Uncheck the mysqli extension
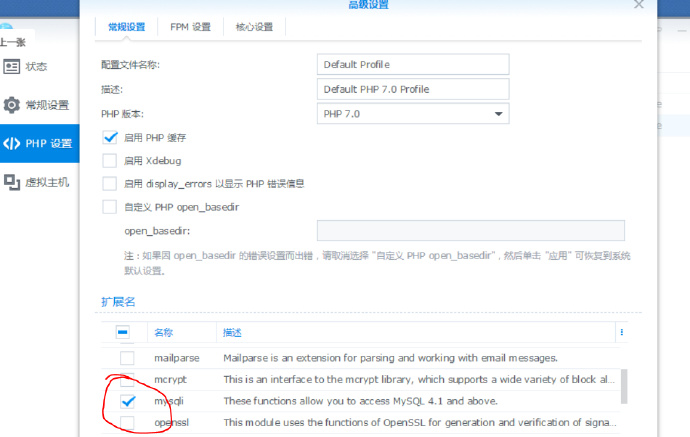 127,401
